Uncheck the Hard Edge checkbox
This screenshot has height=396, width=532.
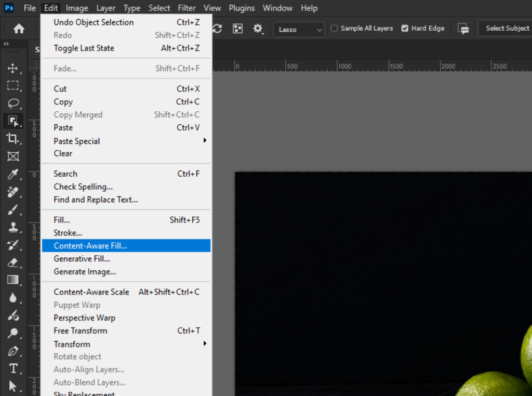(x=405, y=28)
